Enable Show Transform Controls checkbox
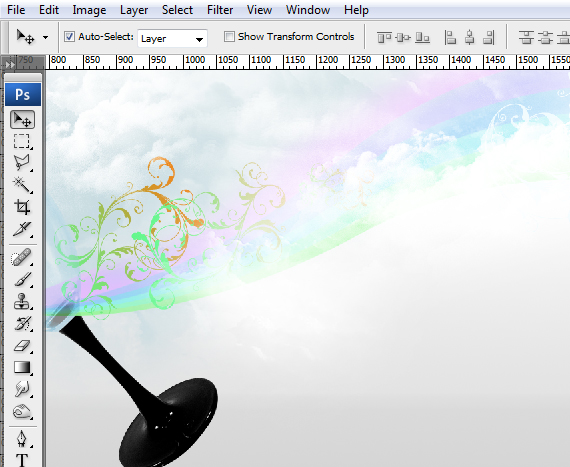This screenshot has height=467, width=570. (x=229, y=37)
